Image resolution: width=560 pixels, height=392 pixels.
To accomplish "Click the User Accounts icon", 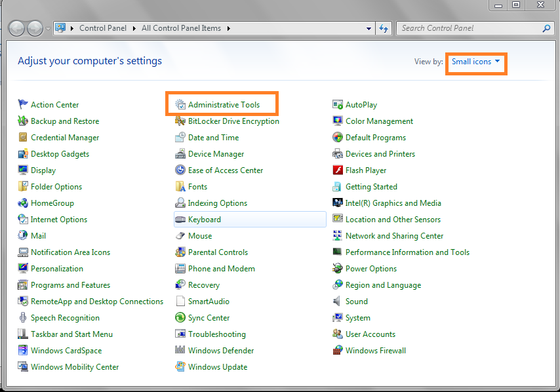I will click(x=338, y=334).
